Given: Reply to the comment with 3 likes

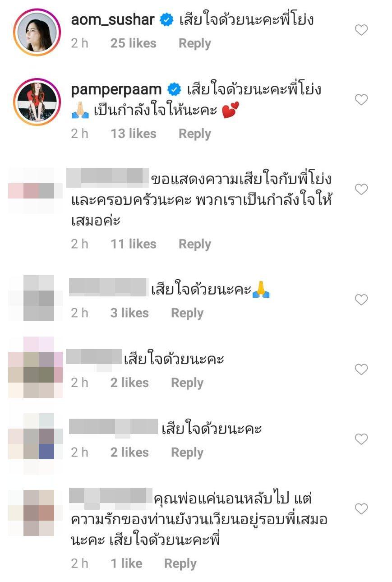Looking at the screenshot, I should 187,313.
